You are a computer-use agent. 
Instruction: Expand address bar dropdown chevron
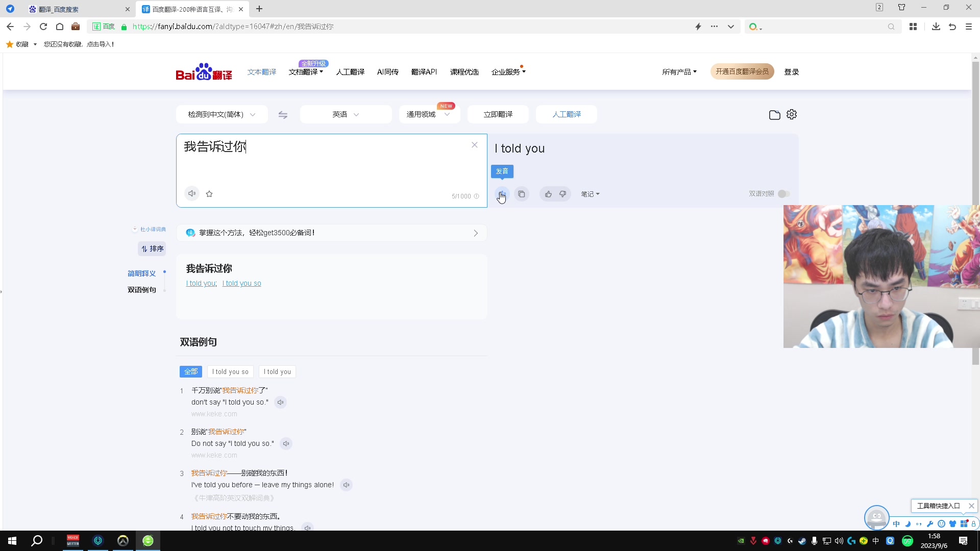point(731,27)
